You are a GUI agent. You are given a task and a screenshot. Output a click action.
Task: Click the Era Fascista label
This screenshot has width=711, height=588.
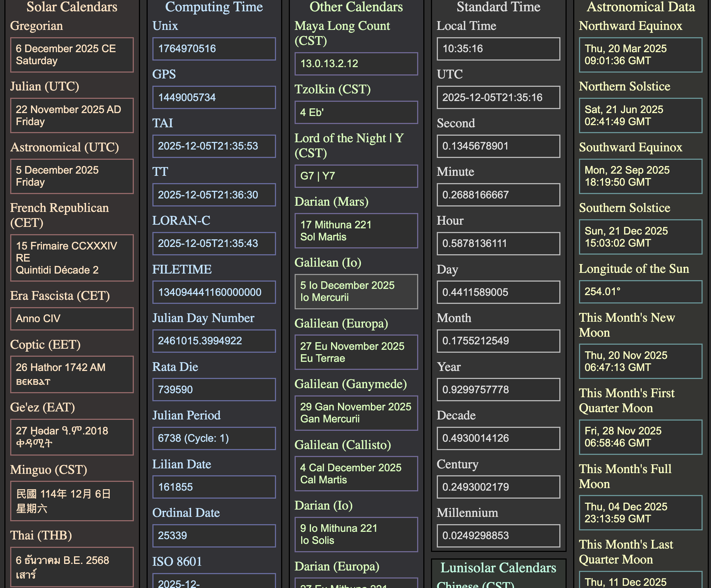tap(60, 295)
